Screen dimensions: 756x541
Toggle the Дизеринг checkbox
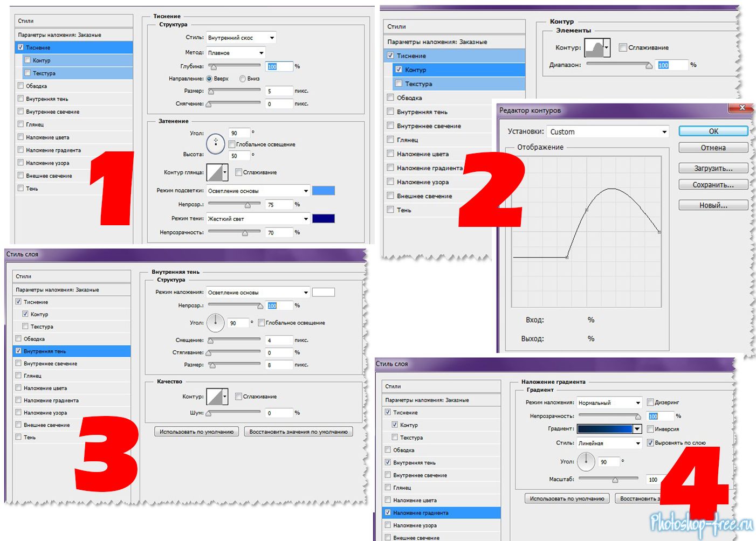tap(650, 402)
